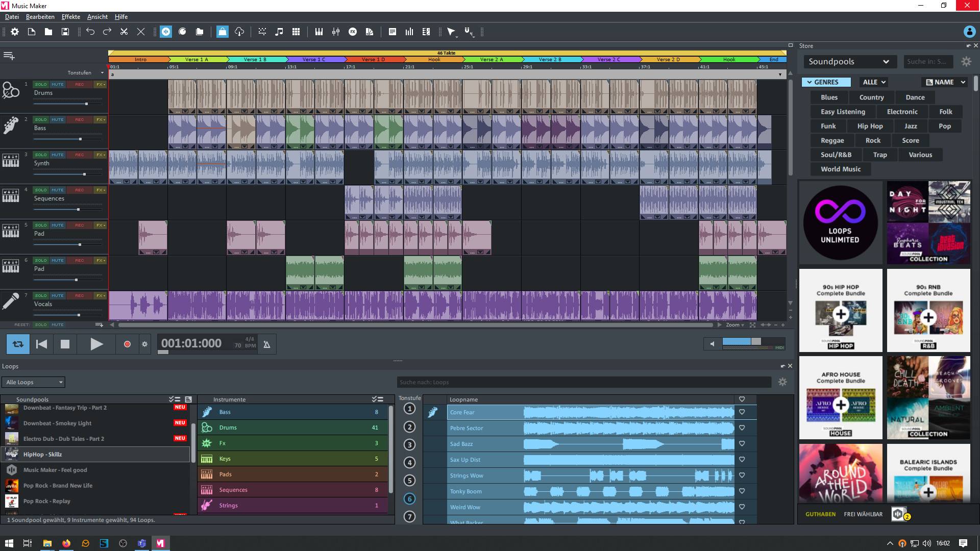The width and height of the screenshot is (980, 551).
Task: Open the cloud download icon in the toolbar
Action: coord(239,32)
